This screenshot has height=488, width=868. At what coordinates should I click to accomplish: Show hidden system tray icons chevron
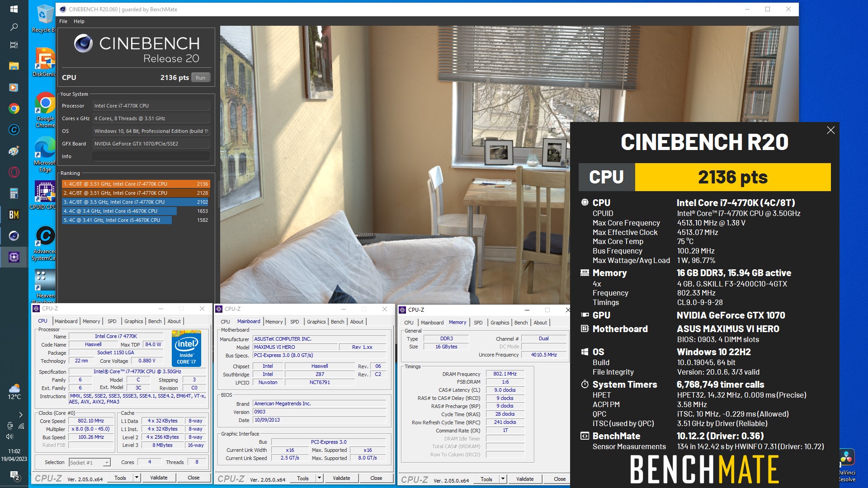(20, 414)
